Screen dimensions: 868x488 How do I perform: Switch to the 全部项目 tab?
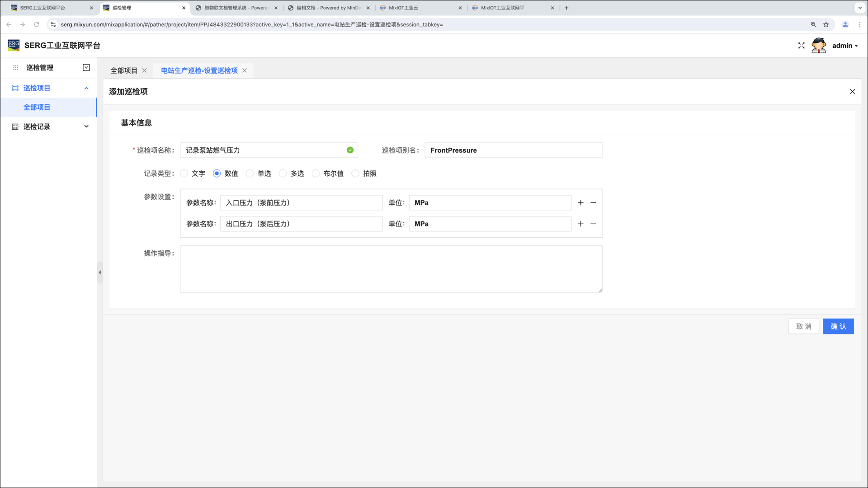coord(124,70)
